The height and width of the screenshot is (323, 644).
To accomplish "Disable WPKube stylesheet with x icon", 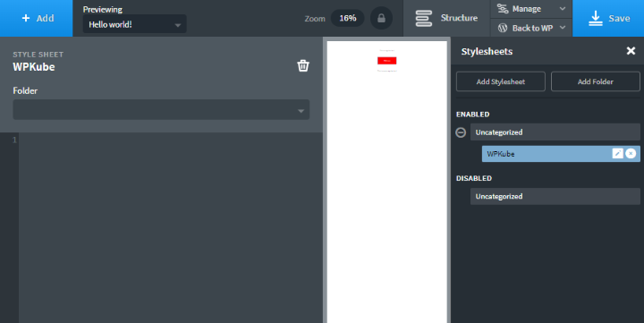I will [x=631, y=153].
